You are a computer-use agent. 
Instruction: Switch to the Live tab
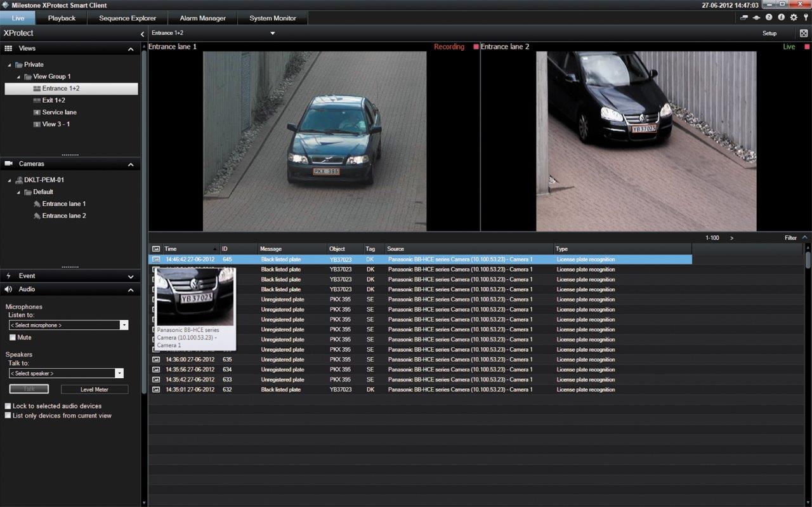pyautogui.click(x=18, y=18)
